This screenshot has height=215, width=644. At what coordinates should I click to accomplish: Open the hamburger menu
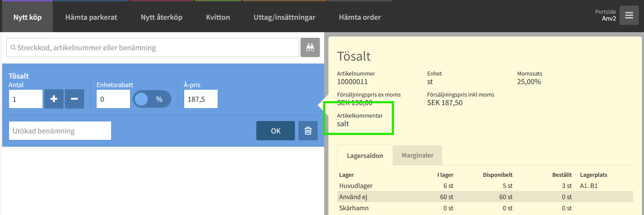click(x=629, y=15)
